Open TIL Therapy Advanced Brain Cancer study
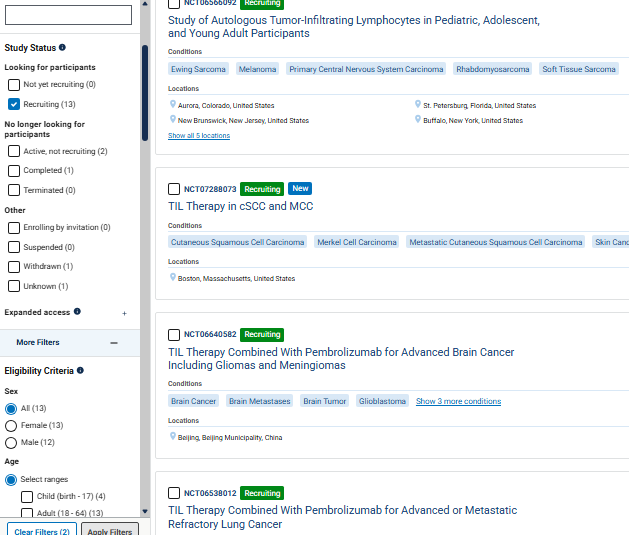629x535 pixels. click(341, 359)
